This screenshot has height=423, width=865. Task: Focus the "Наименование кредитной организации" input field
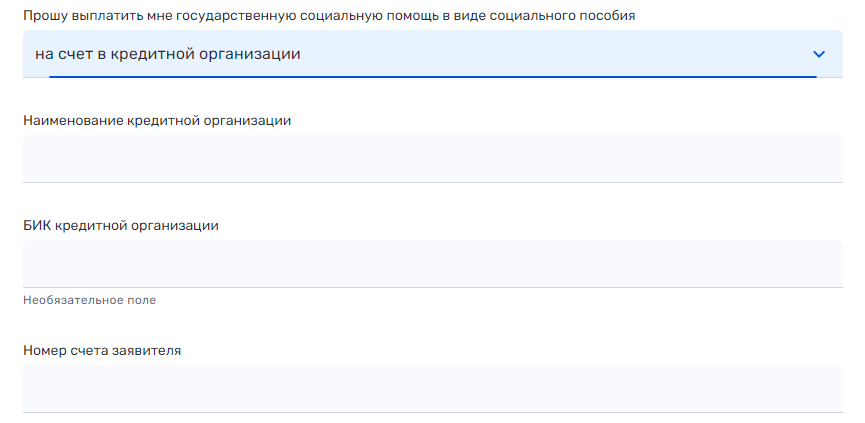[432, 159]
